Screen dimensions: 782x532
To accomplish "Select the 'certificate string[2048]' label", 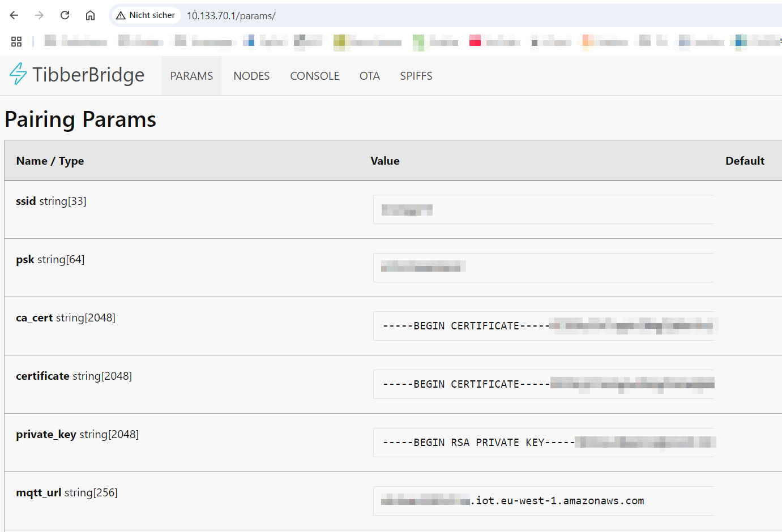I will (x=74, y=376).
